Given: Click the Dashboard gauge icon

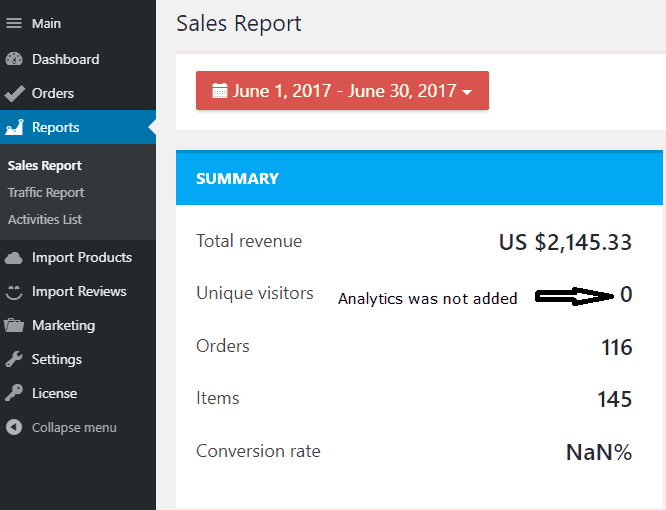Looking at the screenshot, I should (14, 59).
